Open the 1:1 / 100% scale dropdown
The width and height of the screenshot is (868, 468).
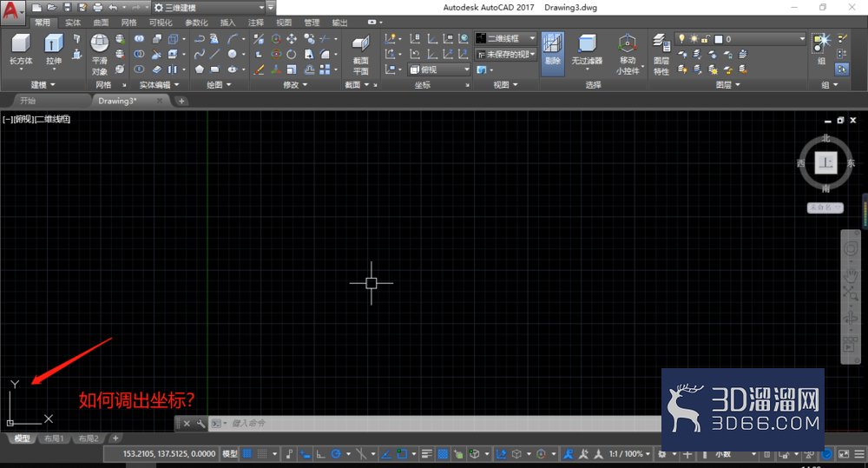pyautogui.click(x=630, y=454)
